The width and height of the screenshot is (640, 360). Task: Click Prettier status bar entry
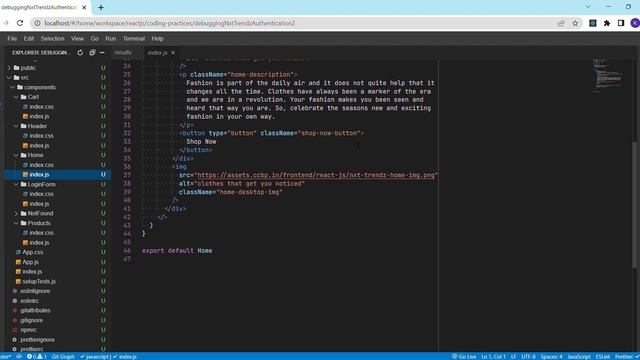[x=627, y=356]
